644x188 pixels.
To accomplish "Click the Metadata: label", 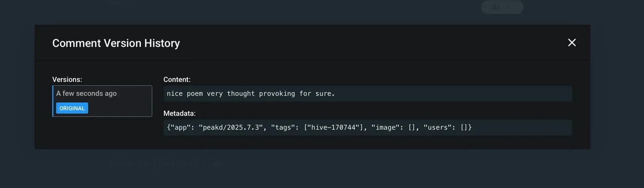I will (180, 114).
